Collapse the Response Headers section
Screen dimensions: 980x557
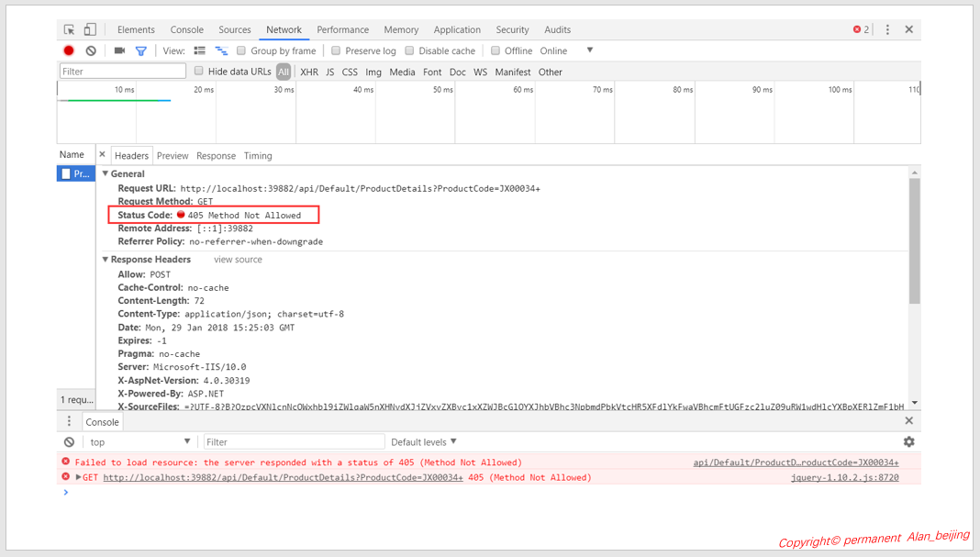point(105,260)
